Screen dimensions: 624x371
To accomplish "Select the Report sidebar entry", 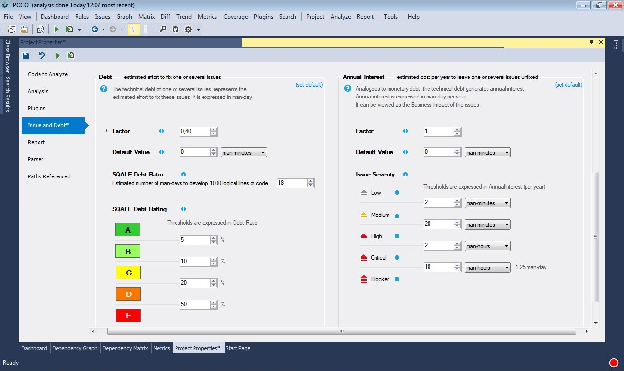I will [36, 142].
